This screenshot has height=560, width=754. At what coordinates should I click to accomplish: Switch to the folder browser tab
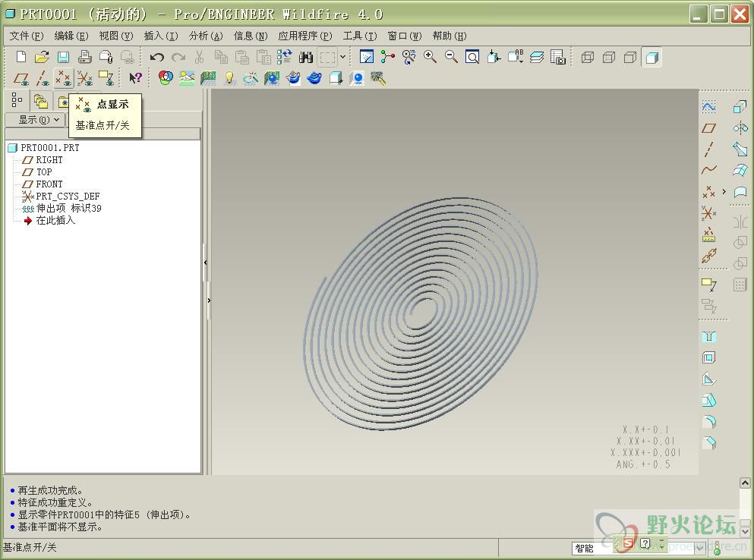pos(41,102)
